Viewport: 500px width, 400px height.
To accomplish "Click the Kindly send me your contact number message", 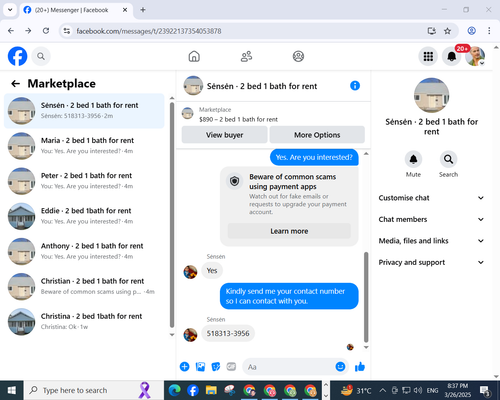I will (x=289, y=296).
